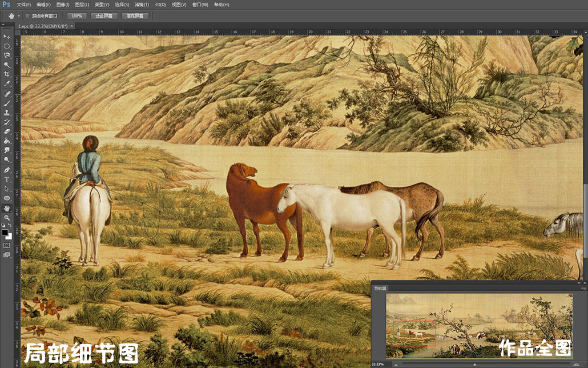The image size is (588, 368).
Task: Select the Hand tool in the toolbox
Action: click(x=7, y=209)
